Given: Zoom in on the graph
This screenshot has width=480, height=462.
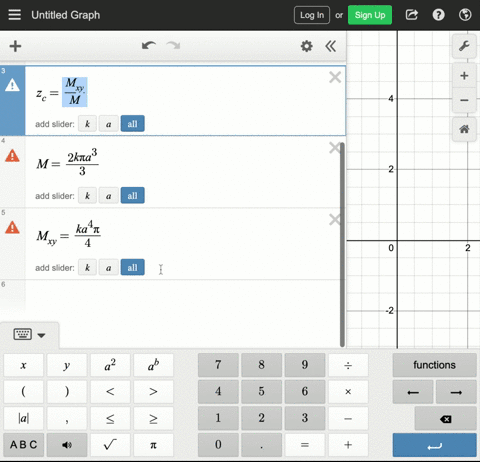Looking at the screenshot, I should click(464, 76).
